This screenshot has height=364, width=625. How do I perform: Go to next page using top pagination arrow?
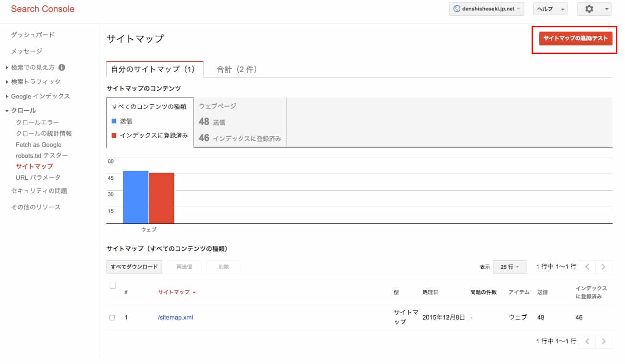click(603, 267)
